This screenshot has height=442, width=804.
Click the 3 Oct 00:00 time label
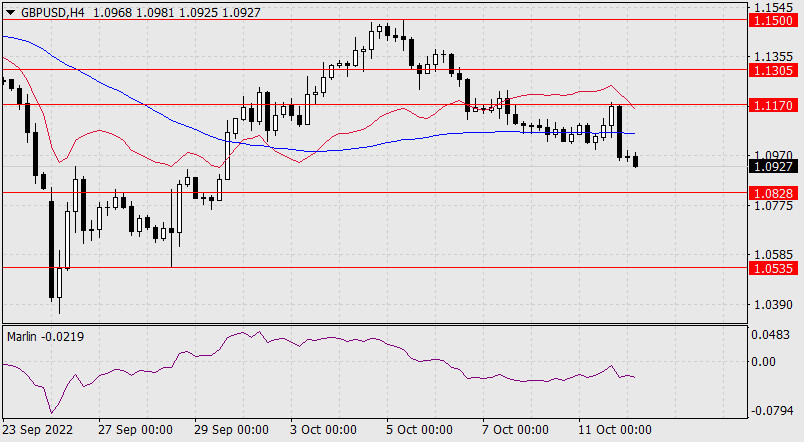tap(324, 430)
